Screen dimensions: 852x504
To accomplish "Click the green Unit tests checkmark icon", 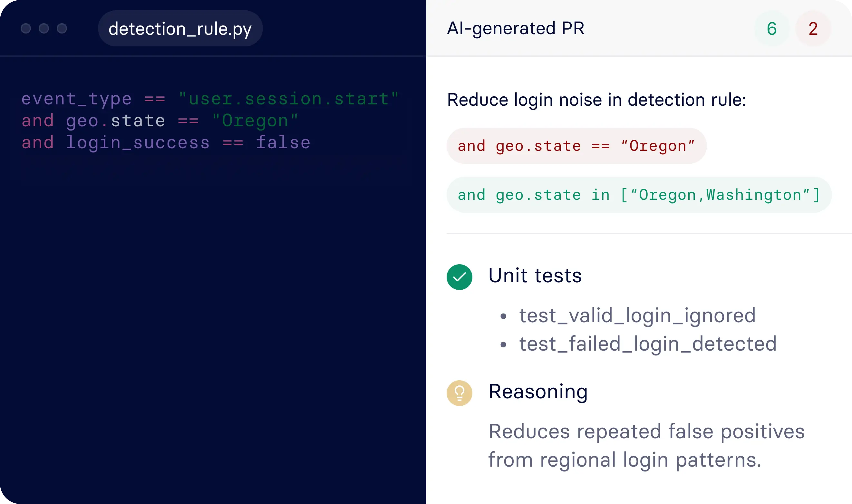I will tap(459, 277).
